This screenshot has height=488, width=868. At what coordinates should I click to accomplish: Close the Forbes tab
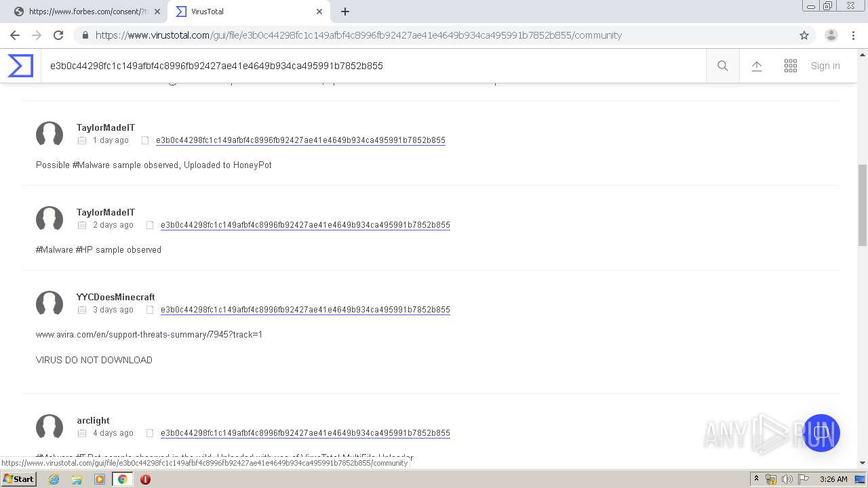click(x=157, y=12)
